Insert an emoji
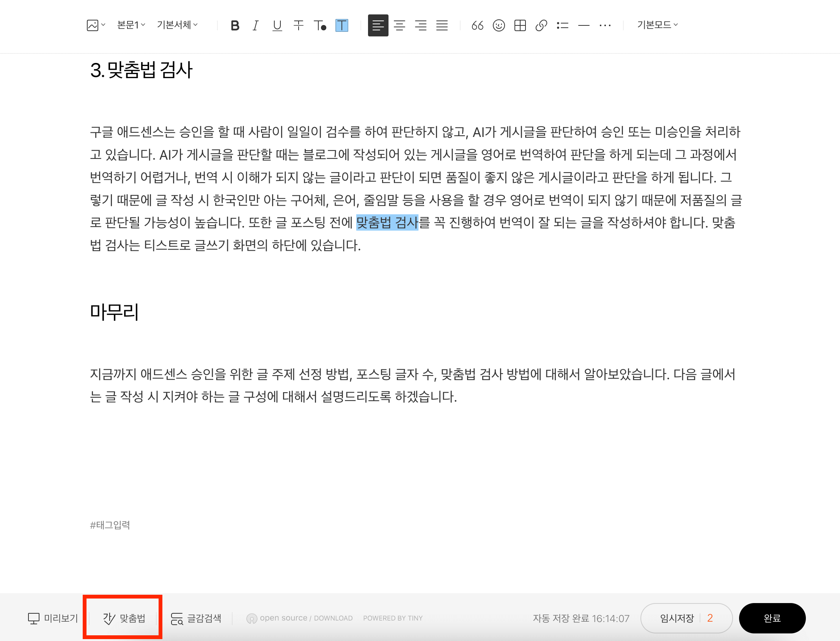The width and height of the screenshot is (840, 641). coord(499,25)
